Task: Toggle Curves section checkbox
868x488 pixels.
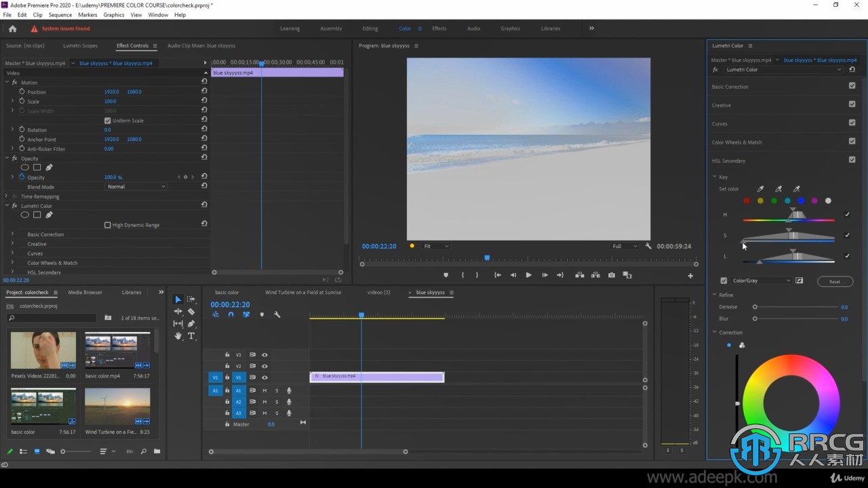Action: tap(852, 123)
